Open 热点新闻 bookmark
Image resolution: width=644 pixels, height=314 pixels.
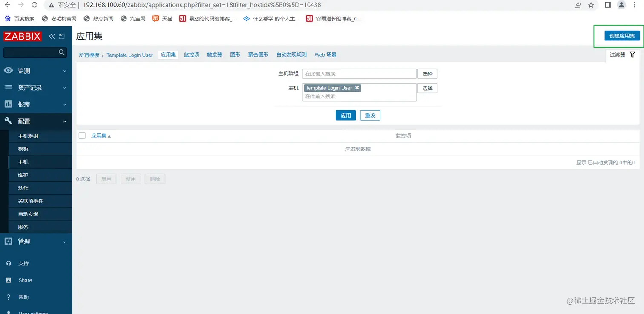[98, 19]
